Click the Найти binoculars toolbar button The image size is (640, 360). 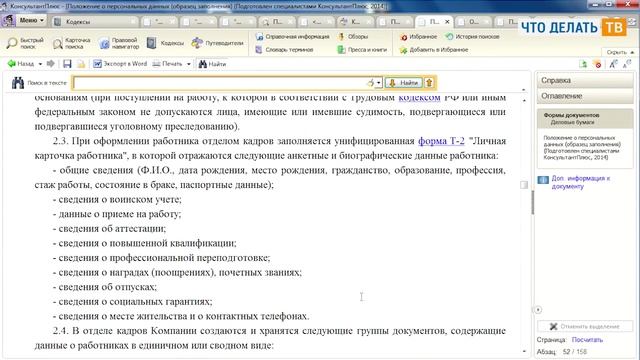[212, 64]
